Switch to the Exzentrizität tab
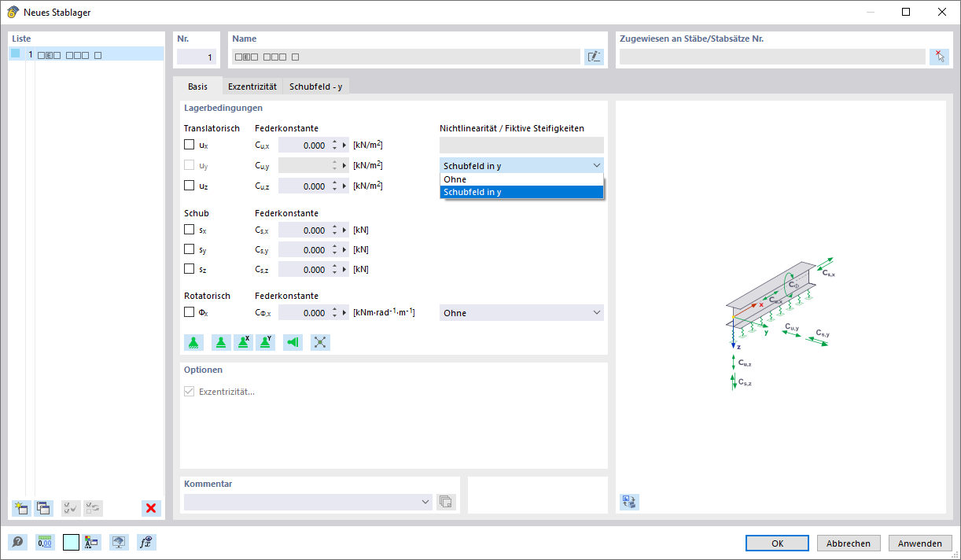Screen dimensions: 961x560 pos(252,87)
